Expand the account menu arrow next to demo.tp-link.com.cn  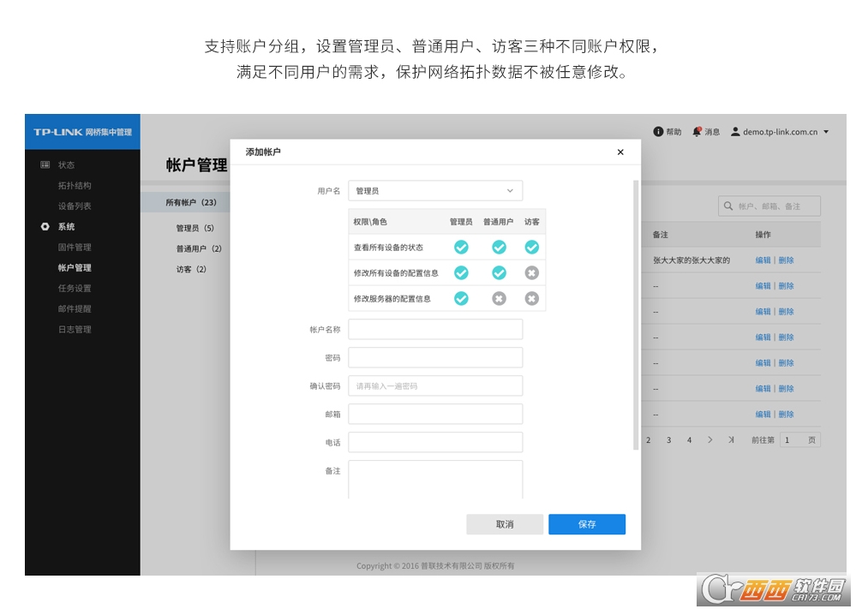[x=824, y=132]
